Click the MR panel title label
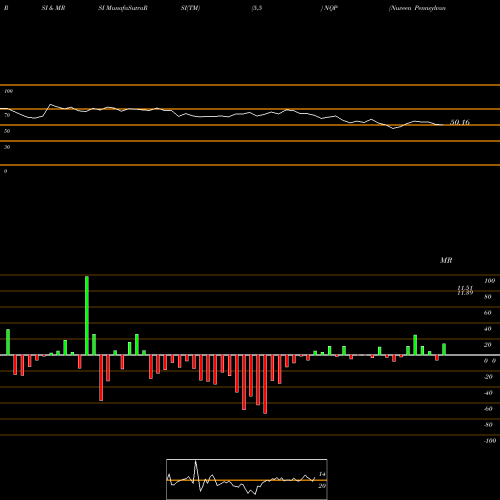500x500 pixels. tap(446, 260)
